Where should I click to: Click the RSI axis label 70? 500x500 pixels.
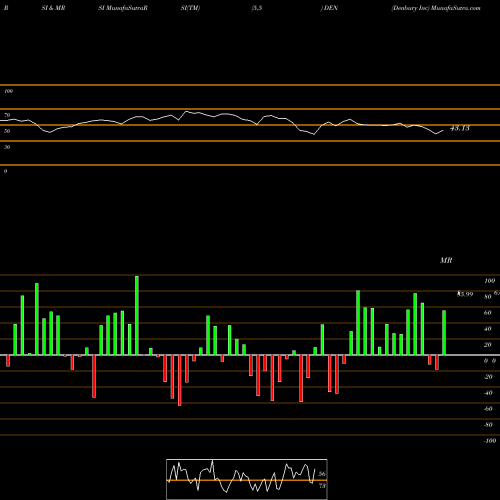click(x=7, y=115)
